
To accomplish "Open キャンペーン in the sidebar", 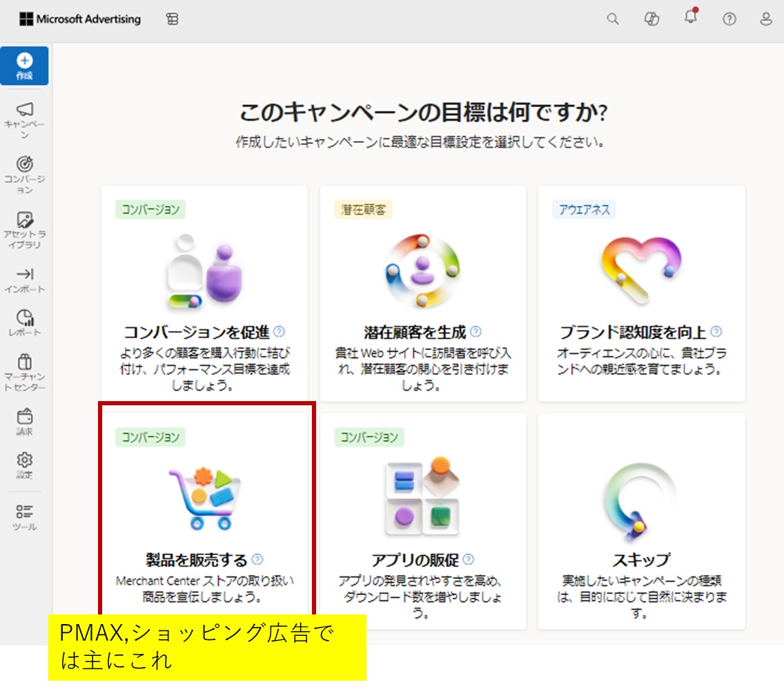I will coord(25,119).
